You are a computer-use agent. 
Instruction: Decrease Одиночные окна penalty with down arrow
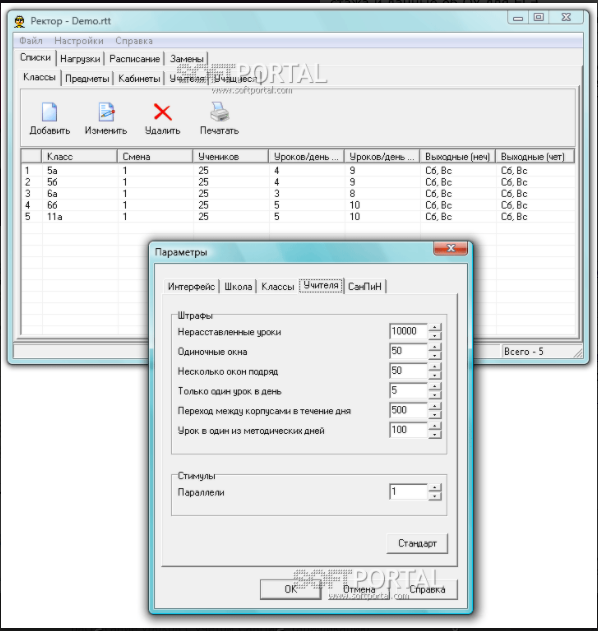pyautogui.click(x=435, y=355)
